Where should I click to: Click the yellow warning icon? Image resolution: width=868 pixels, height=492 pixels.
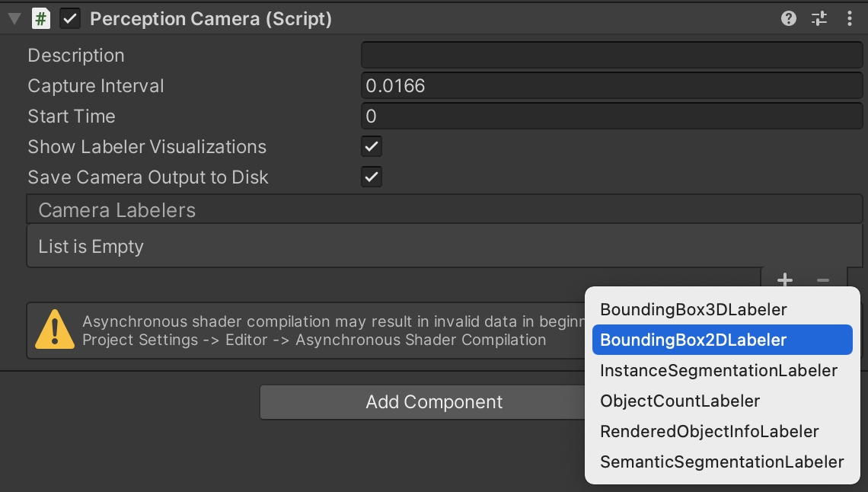[55, 330]
